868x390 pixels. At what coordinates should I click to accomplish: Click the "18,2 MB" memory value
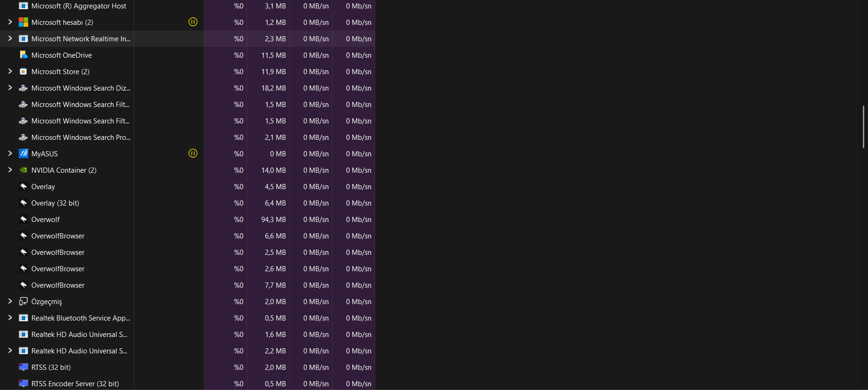[273, 88]
